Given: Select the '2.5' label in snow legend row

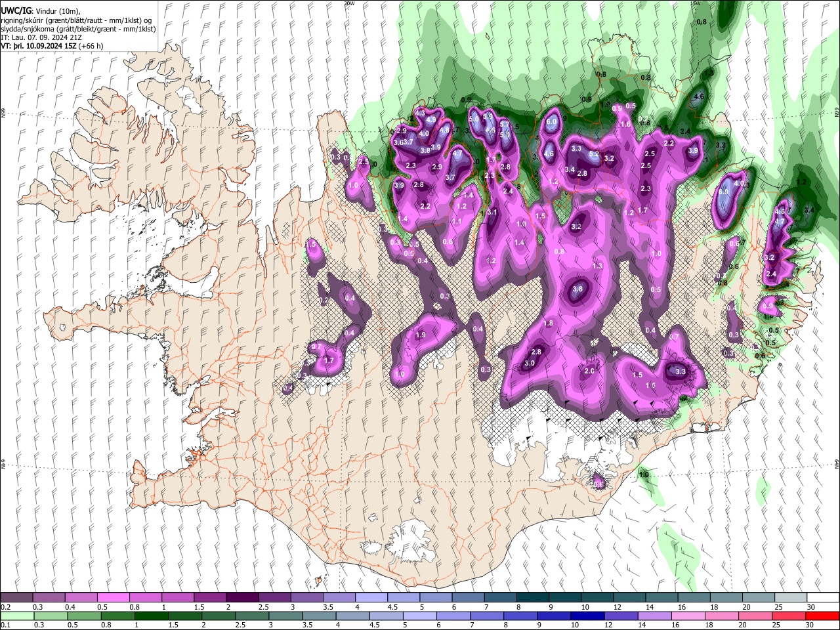Looking at the screenshot, I should pos(263,607).
